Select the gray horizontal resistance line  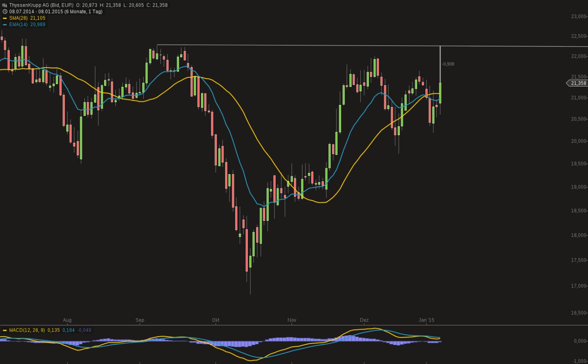point(372,46)
